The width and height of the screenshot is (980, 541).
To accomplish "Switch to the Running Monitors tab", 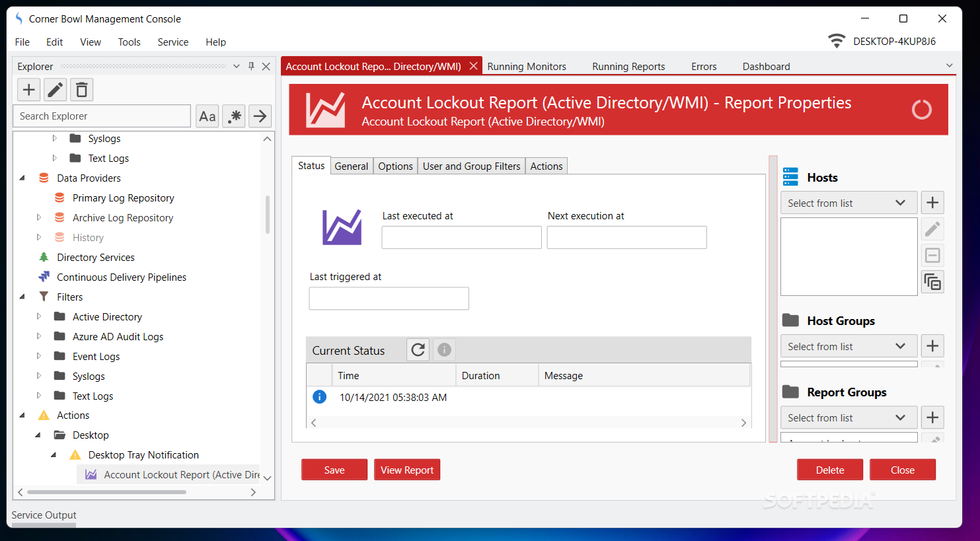I will point(527,66).
